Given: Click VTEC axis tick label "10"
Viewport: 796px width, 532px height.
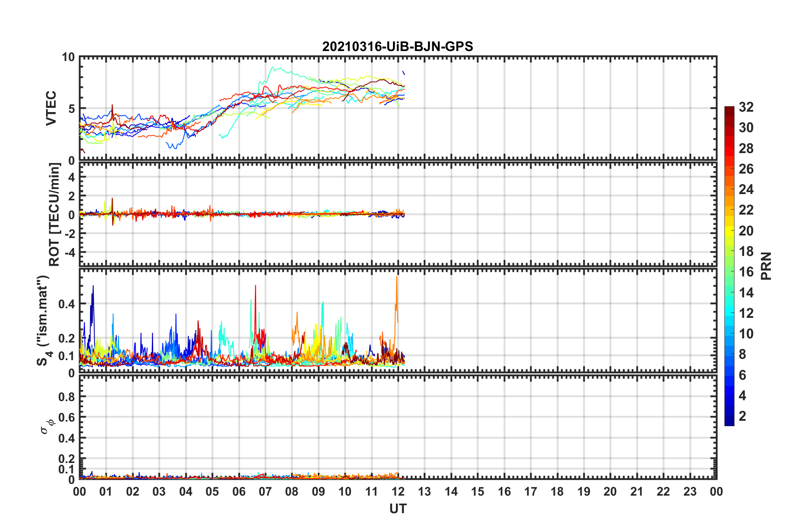Looking at the screenshot, I should click(x=68, y=57).
